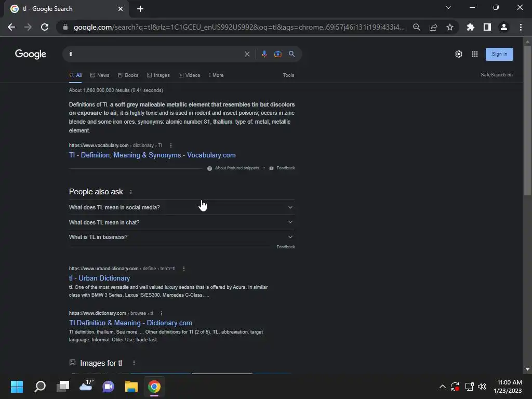The width and height of the screenshot is (532, 399).
Task: Share this page via the share icon
Action: coord(433,27)
